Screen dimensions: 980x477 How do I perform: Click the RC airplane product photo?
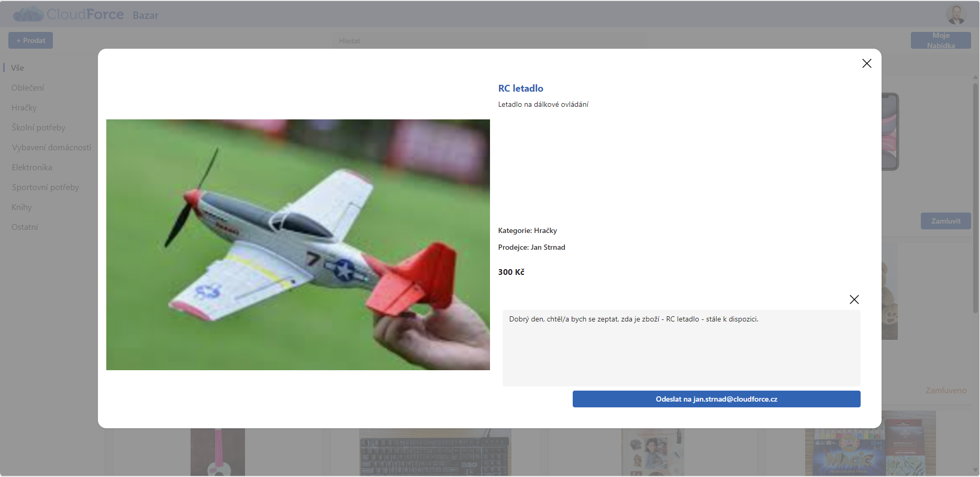pos(298,245)
